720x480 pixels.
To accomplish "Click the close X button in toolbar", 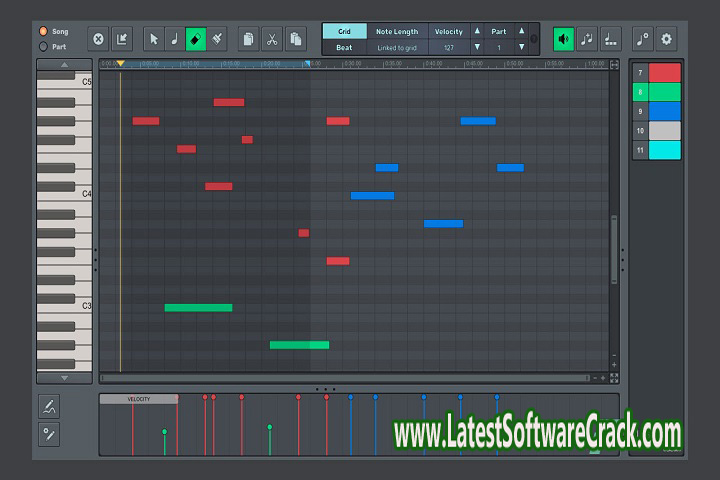I will (98, 39).
